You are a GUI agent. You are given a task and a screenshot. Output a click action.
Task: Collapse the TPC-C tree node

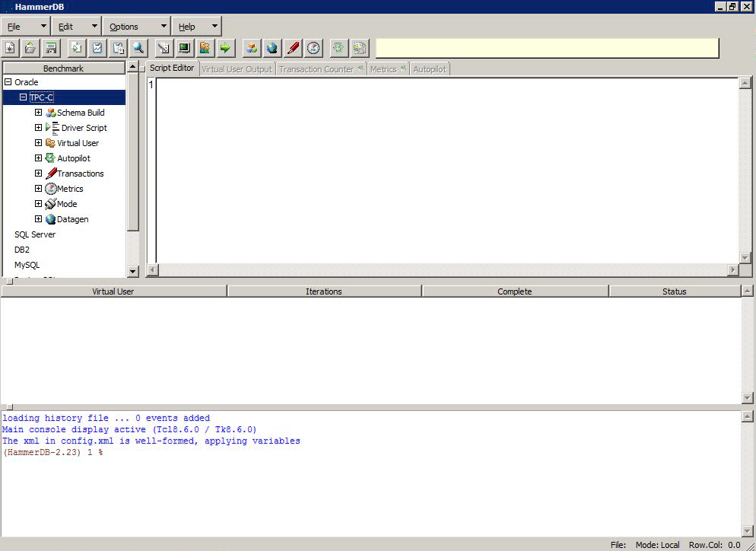click(x=23, y=97)
